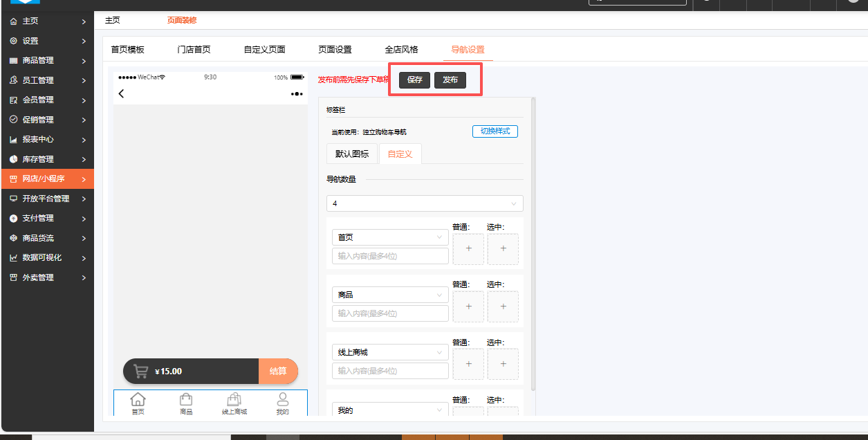Click the text input under the 商品 dropdown

390,313
